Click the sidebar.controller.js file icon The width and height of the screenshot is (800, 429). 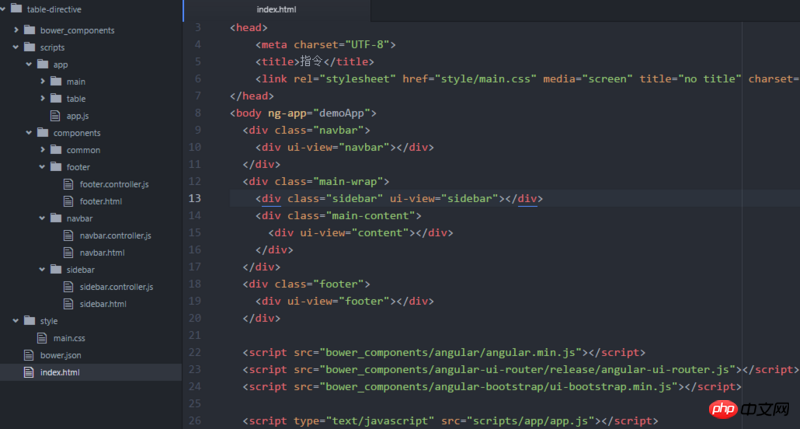[x=68, y=287]
